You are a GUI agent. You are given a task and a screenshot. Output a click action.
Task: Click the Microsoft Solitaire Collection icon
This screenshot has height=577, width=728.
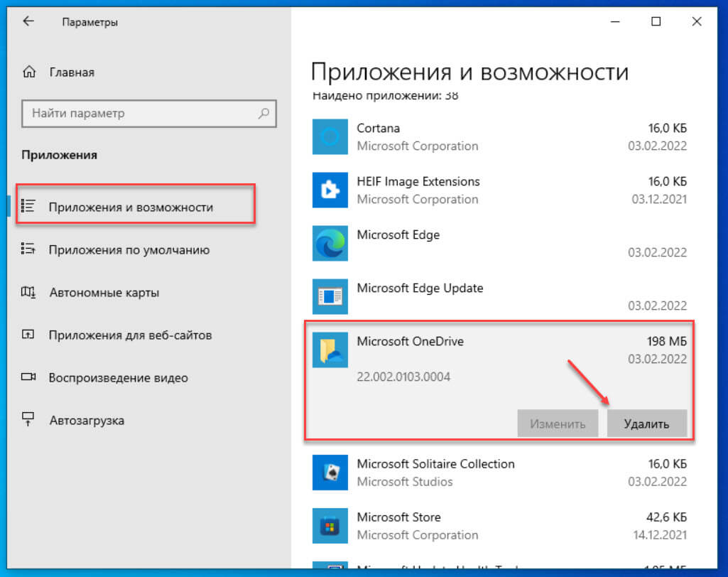tap(330, 473)
